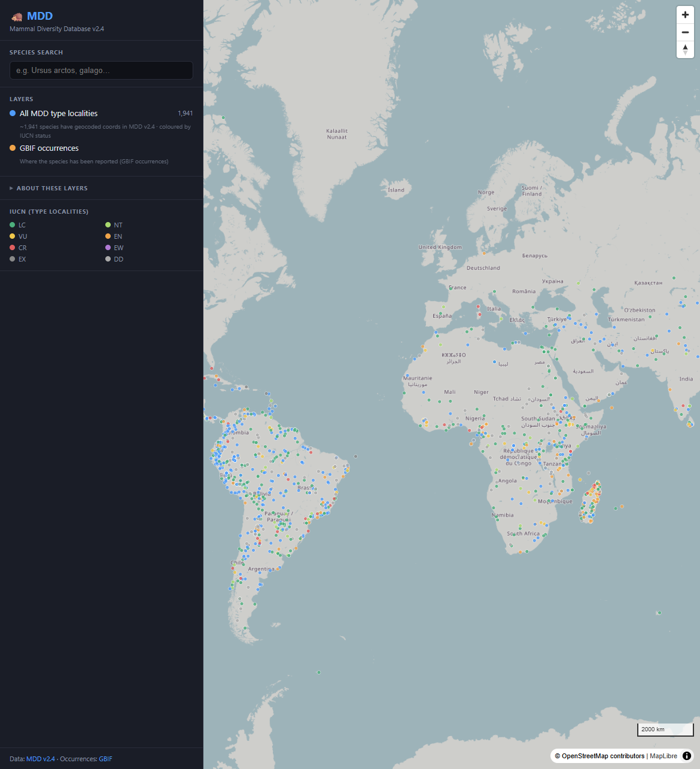
Task: Click the EW purple legend swatch
Action: [x=108, y=248]
